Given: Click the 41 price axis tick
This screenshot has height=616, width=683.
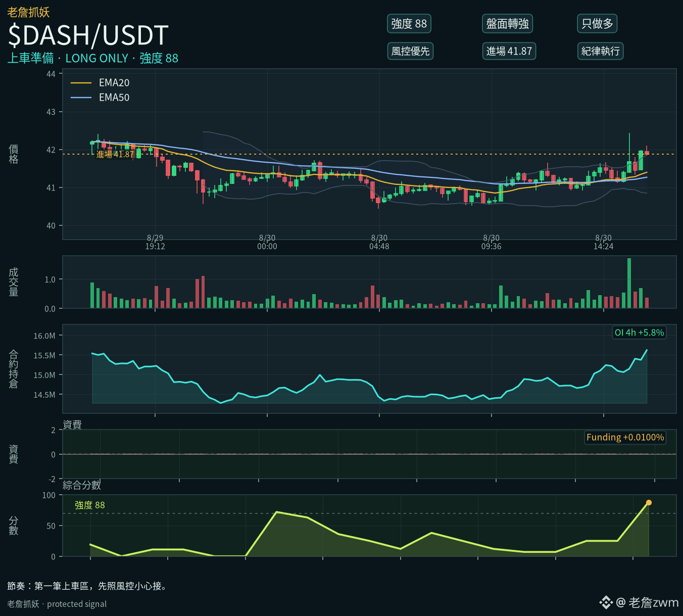Looking at the screenshot, I should click(51, 187).
